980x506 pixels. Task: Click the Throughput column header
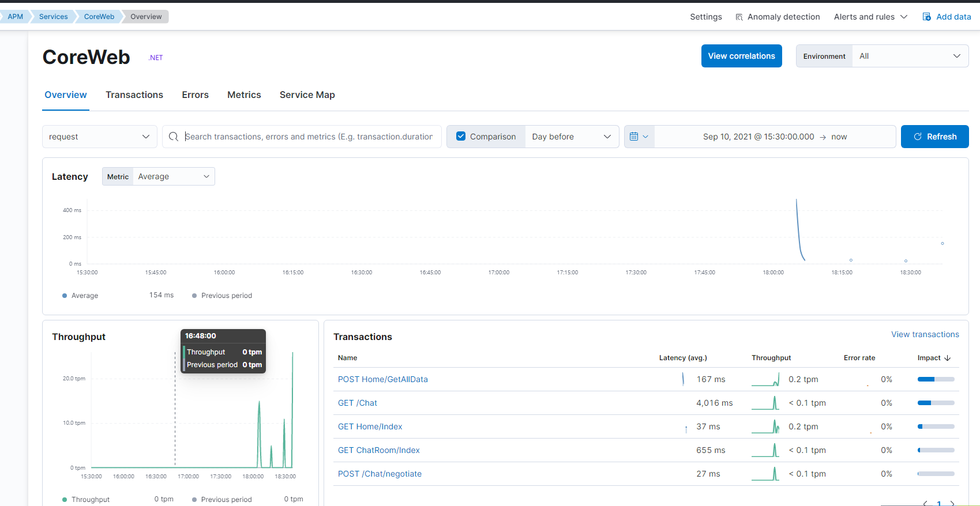(x=771, y=358)
